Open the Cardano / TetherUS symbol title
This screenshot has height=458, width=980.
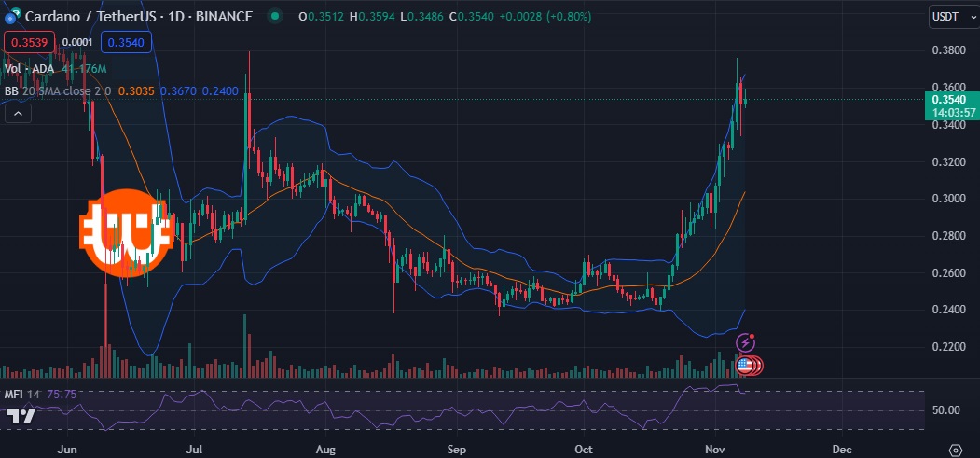click(x=139, y=17)
